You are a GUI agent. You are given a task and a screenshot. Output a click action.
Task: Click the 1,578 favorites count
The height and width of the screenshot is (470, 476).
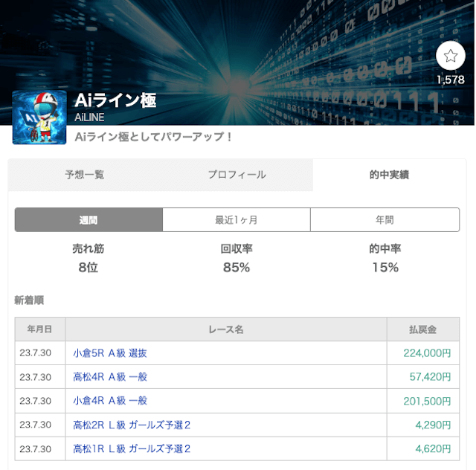(x=451, y=80)
